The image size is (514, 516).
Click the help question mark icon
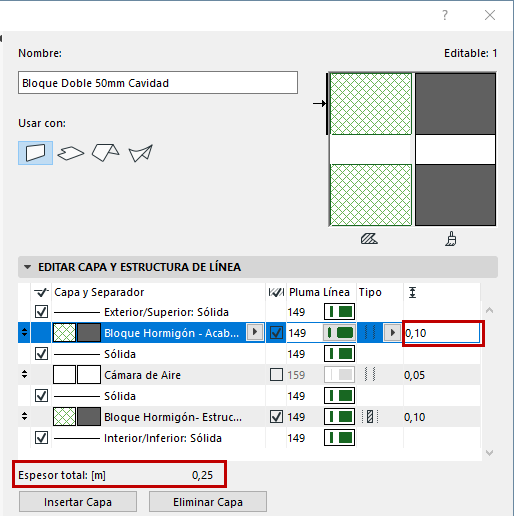tap(445, 15)
